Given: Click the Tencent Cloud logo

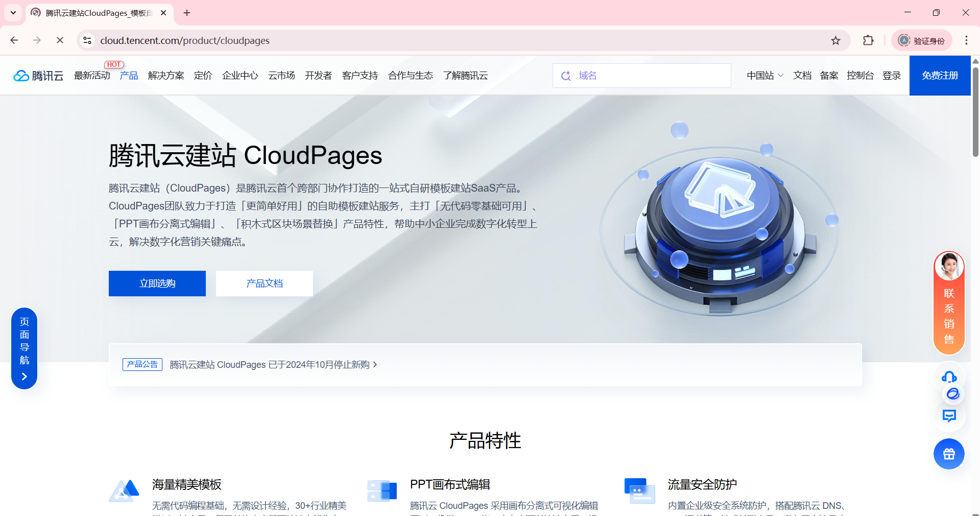Looking at the screenshot, I should 38,76.
